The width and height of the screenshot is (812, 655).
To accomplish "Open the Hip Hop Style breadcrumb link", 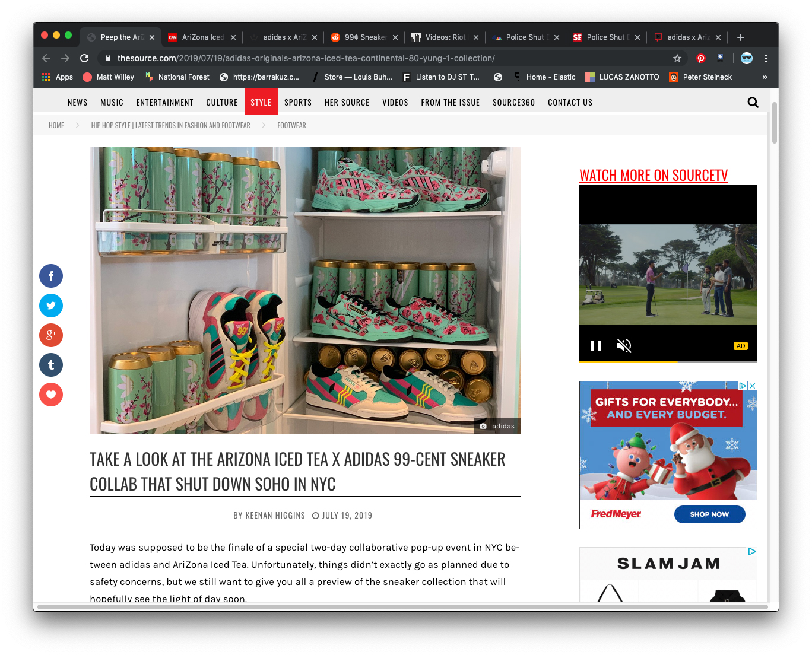I will [x=171, y=125].
